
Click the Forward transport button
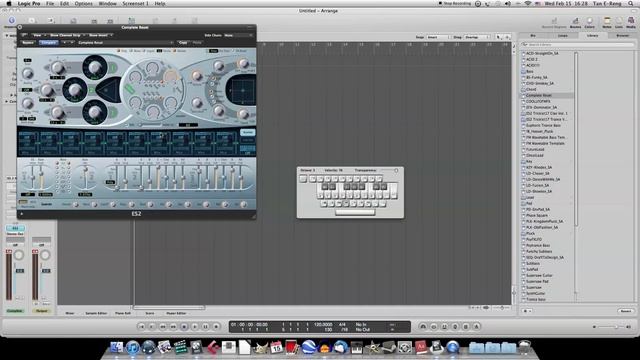173,327
